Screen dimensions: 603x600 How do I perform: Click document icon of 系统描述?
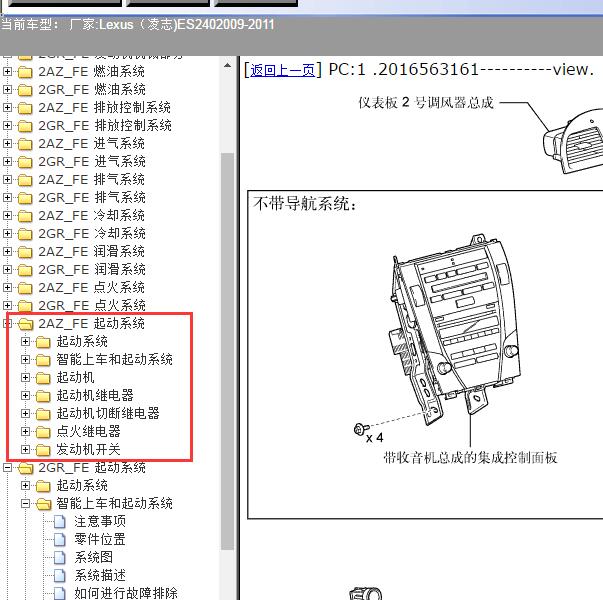[60, 576]
